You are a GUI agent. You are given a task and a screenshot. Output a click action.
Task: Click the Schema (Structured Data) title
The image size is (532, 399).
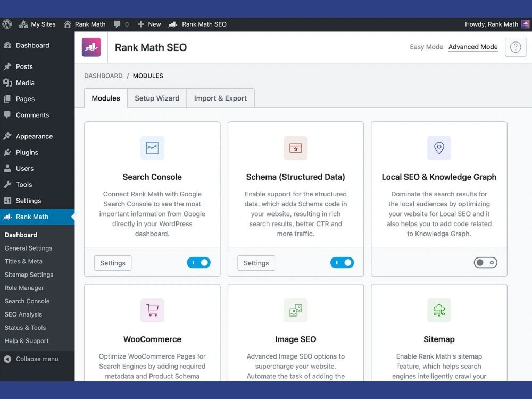[295, 177]
